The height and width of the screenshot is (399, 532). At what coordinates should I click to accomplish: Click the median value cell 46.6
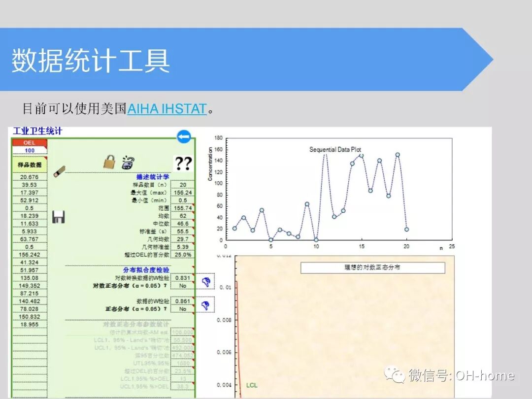pyautogui.click(x=183, y=224)
